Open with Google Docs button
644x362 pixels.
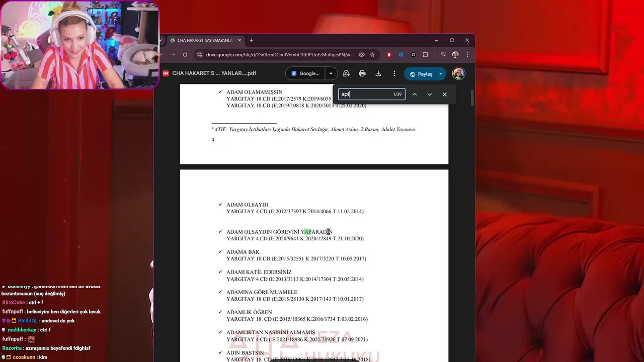pyautogui.click(x=305, y=73)
